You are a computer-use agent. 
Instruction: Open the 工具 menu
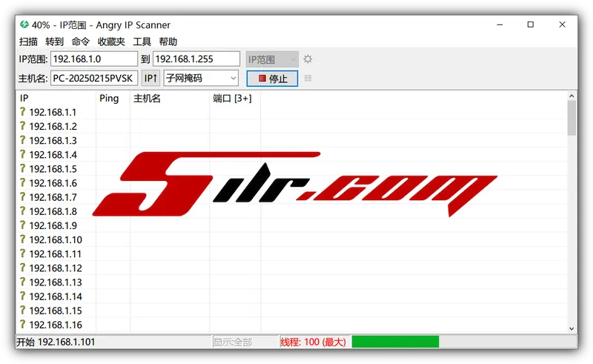[142, 42]
